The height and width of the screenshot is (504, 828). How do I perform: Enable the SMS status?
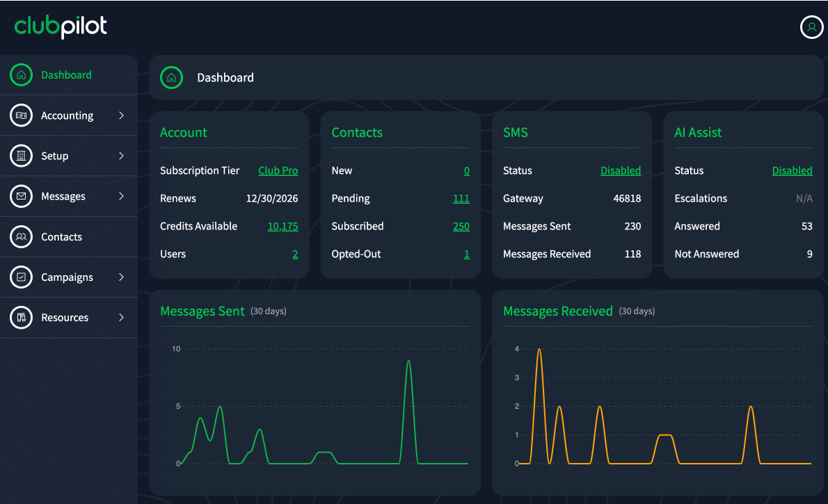[x=621, y=170]
